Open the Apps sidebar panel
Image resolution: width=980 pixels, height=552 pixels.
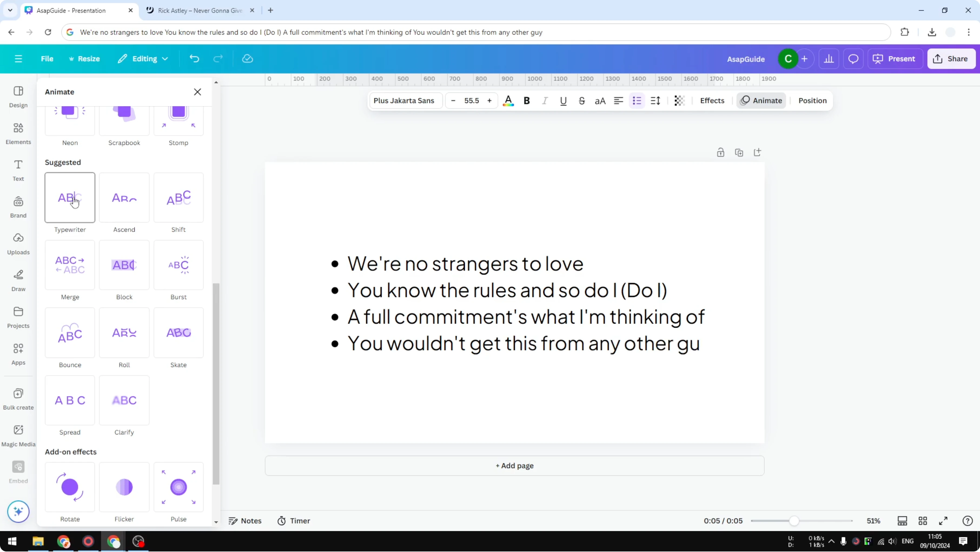coord(18,354)
